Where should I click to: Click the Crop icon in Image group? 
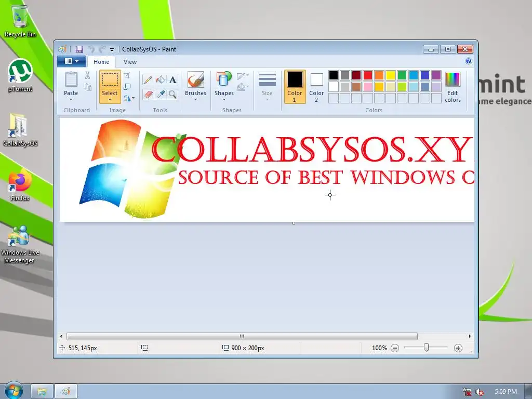(x=127, y=75)
